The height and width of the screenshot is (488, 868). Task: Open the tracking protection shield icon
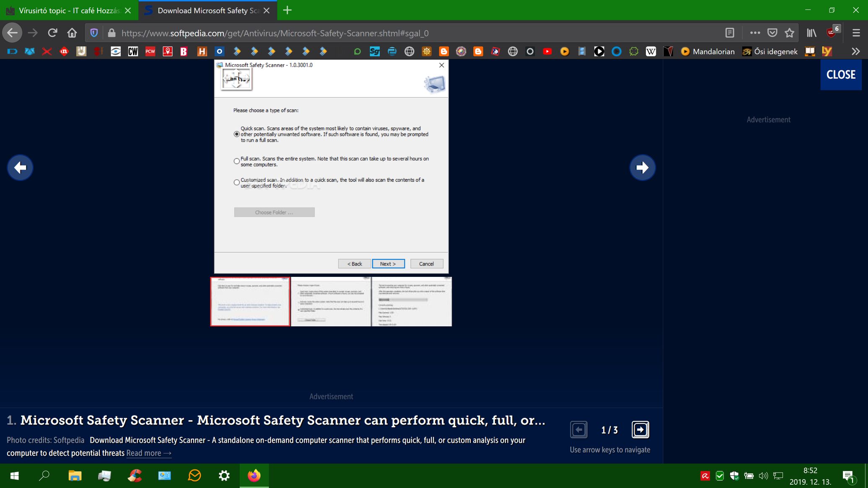(94, 33)
